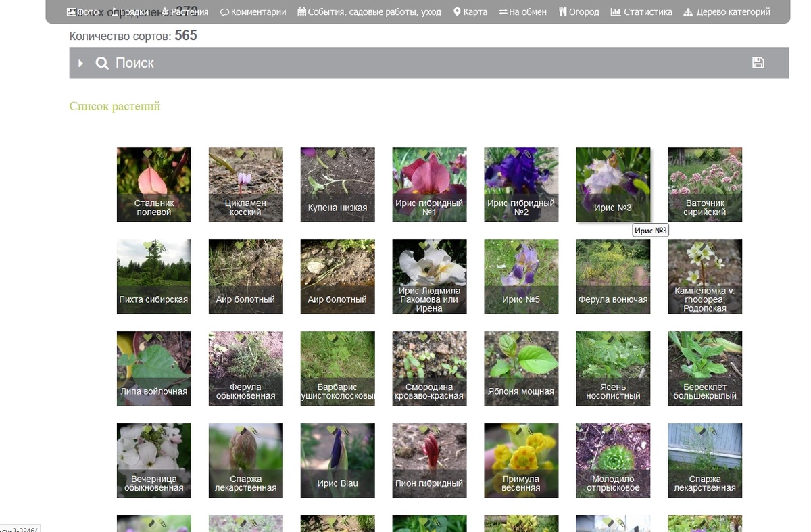
Task: Click paperclip icon on Ирис №5 card
Action: (529, 246)
